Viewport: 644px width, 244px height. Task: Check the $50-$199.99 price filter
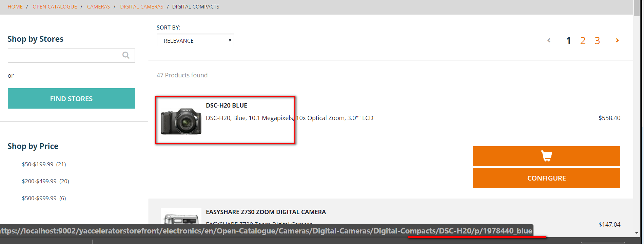coord(12,164)
